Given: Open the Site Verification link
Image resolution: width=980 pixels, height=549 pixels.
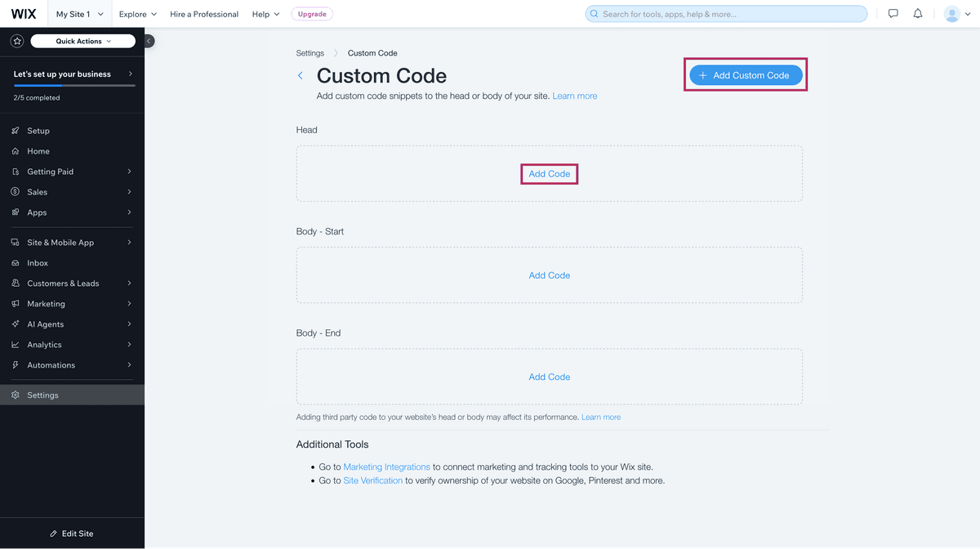Looking at the screenshot, I should click(372, 480).
